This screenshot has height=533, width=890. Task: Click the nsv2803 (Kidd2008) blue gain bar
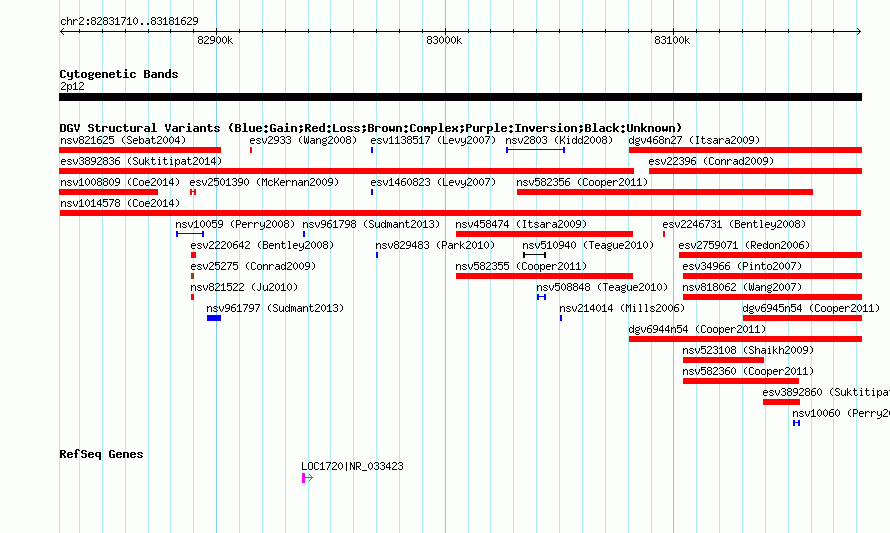point(535,150)
